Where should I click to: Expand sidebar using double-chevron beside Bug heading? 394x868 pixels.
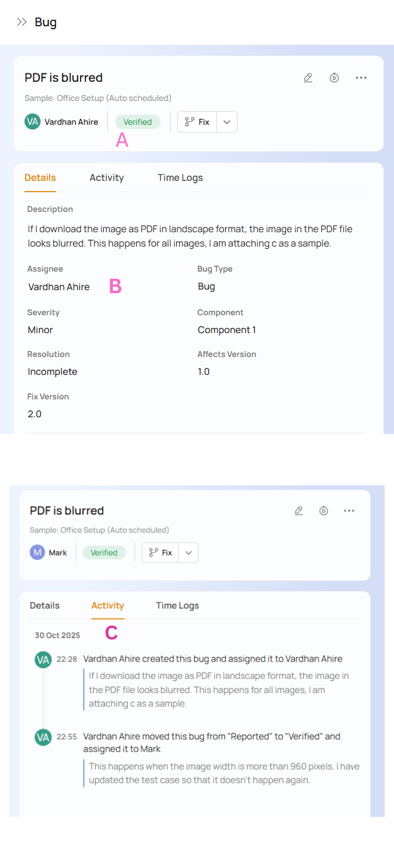[21, 22]
